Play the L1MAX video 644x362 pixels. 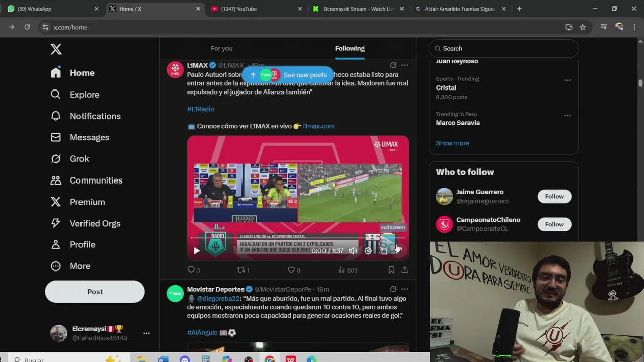pyautogui.click(x=197, y=251)
